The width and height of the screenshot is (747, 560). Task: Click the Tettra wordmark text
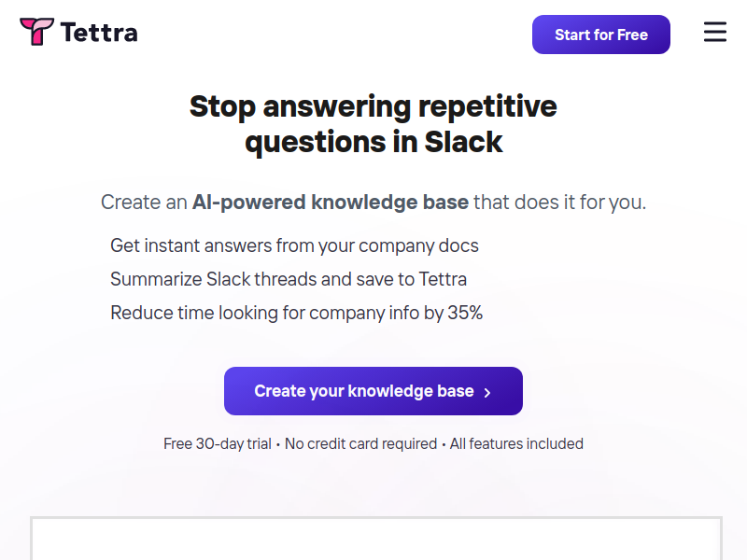point(99,33)
